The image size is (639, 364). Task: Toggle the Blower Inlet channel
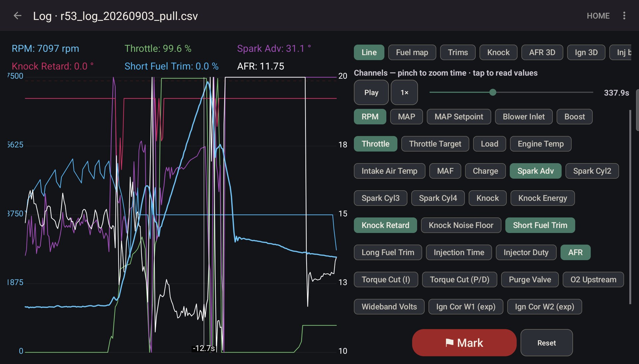[x=524, y=117]
